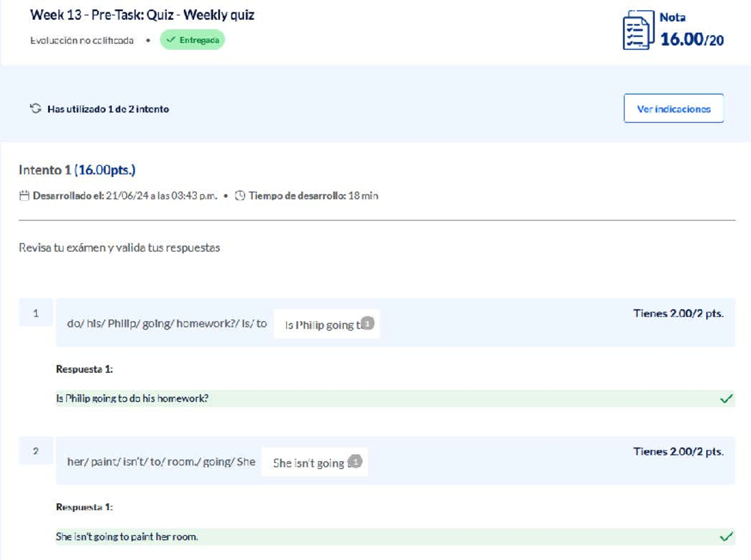Click question number 1
This screenshot has width=751, height=560.
point(36,313)
